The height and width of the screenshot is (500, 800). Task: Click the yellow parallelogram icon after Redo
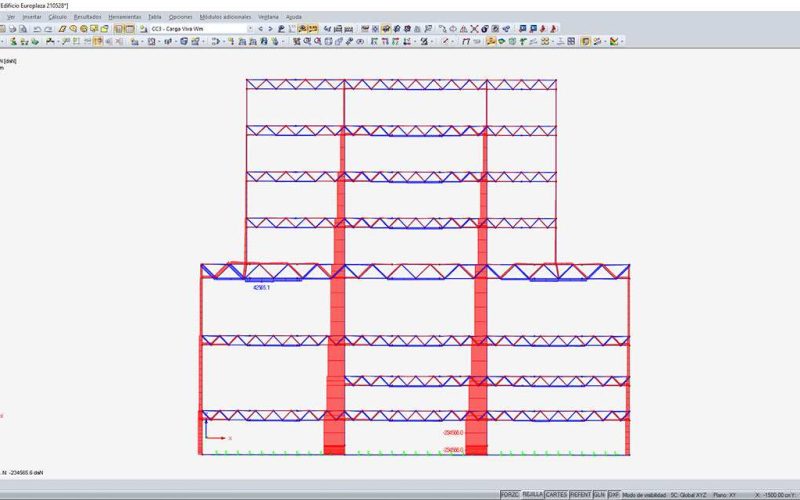[x=62, y=29]
